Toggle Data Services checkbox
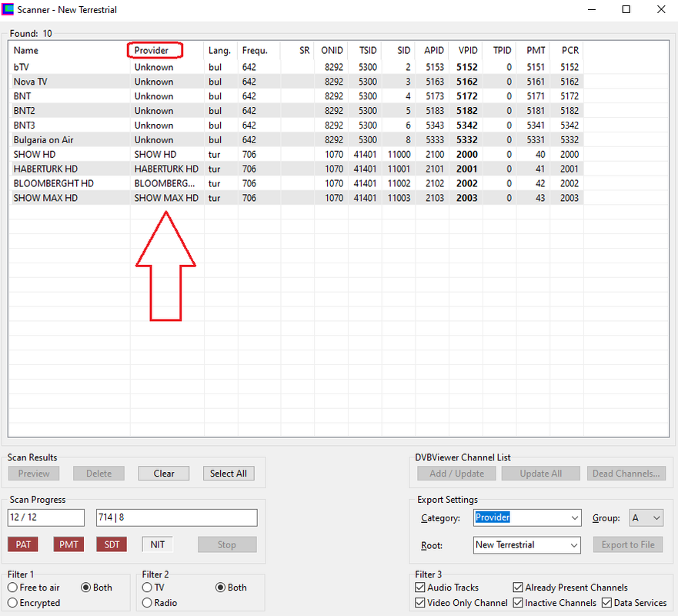Screen dimensions: 678x616 point(634,603)
